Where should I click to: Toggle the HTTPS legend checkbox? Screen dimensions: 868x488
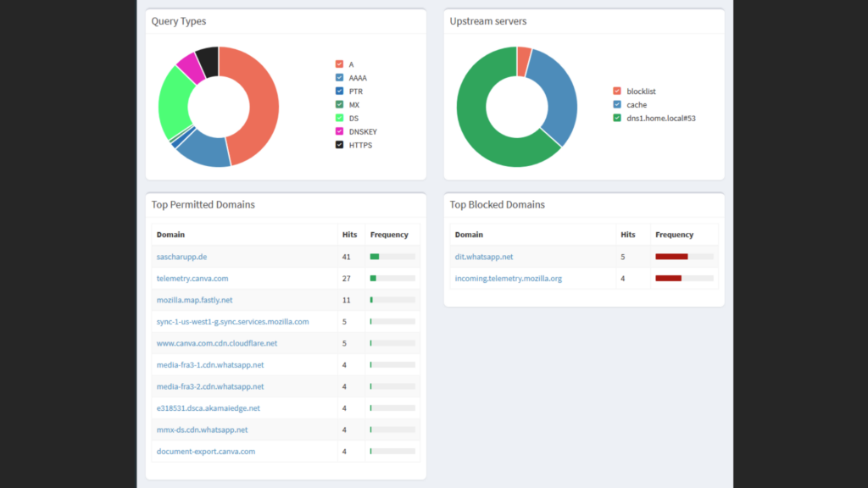[x=339, y=144]
